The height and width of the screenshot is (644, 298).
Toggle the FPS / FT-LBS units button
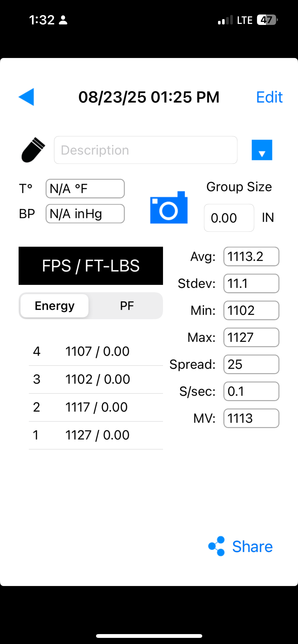click(91, 266)
